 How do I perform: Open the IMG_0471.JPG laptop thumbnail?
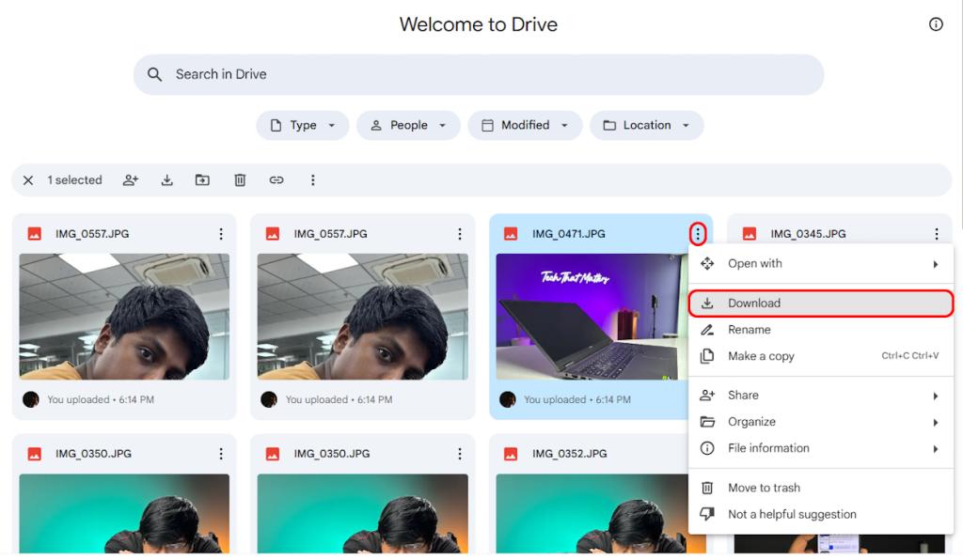[x=592, y=317]
